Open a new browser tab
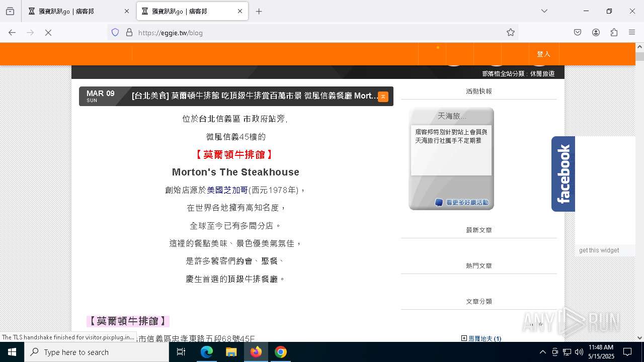 [x=259, y=11]
